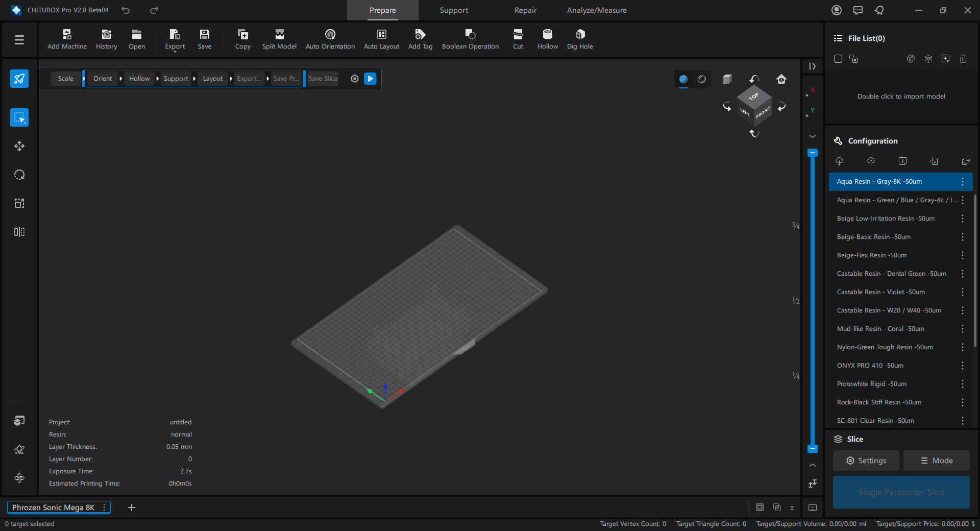
Task: Switch to the second render mode toggle
Action: click(702, 79)
